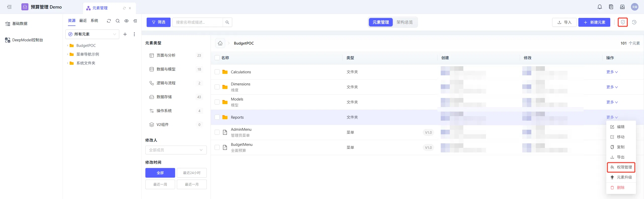
Task: Check the Dimensions row checkbox
Action: (217, 87)
